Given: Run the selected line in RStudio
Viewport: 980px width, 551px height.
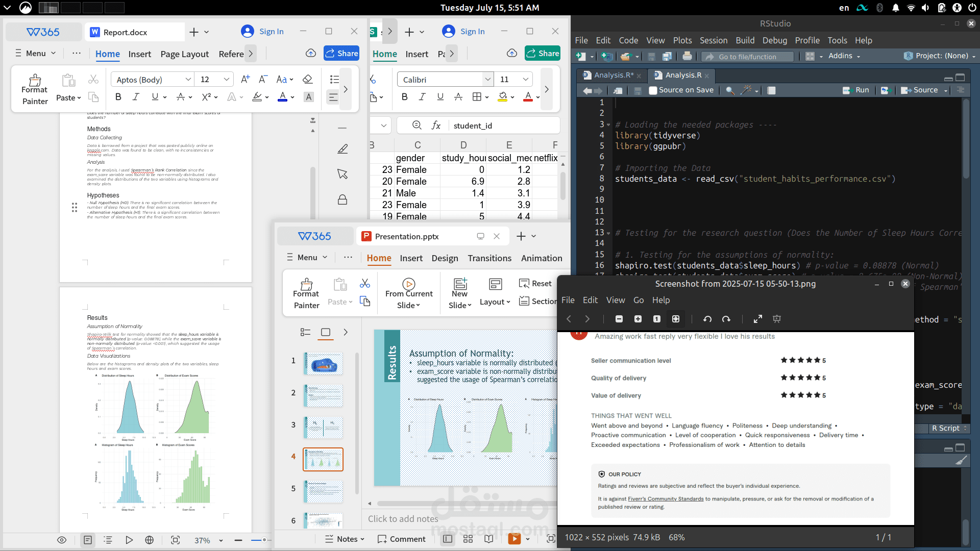Looking at the screenshot, I should (x=857, y=90).
